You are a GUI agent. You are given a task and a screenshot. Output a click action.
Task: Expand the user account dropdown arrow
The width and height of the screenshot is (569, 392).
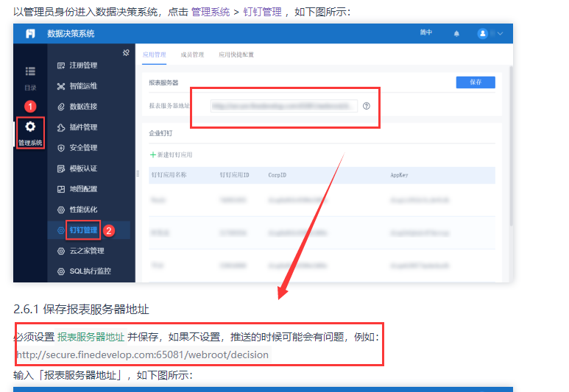pyautogui.click(x=500, y=34)
